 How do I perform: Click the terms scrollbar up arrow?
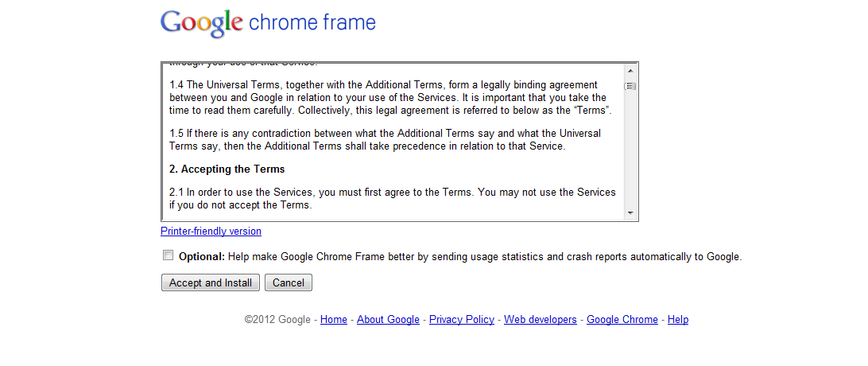click(630, 71)
